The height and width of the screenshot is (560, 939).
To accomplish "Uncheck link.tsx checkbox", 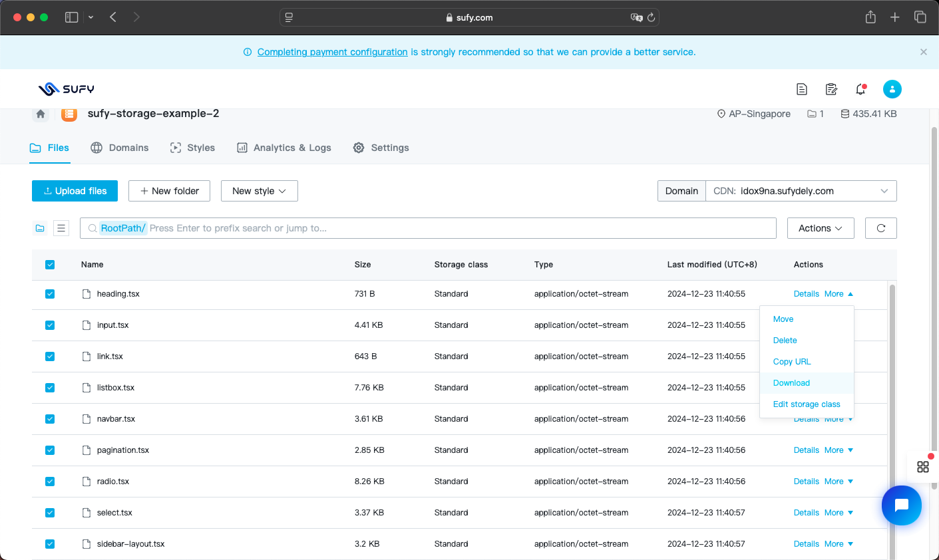I will (50, 356).
